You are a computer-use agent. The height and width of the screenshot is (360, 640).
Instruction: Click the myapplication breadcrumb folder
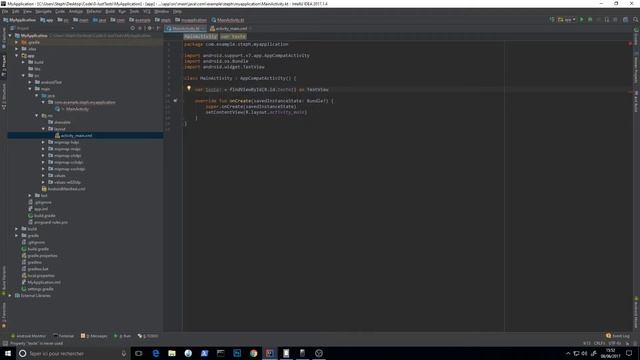point(191,20)
